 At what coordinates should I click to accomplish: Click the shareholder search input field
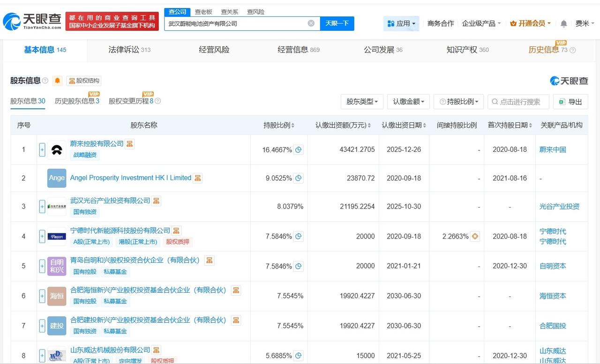(x=520, y=102)
